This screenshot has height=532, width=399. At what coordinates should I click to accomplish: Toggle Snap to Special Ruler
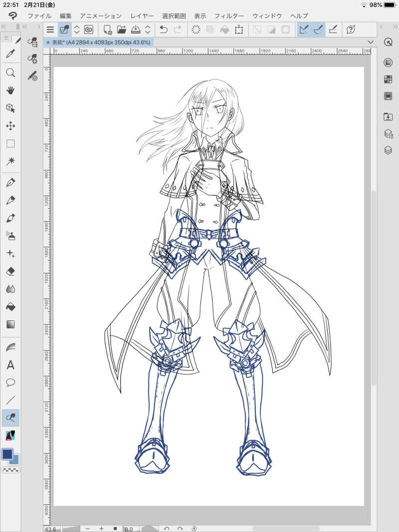318,30
